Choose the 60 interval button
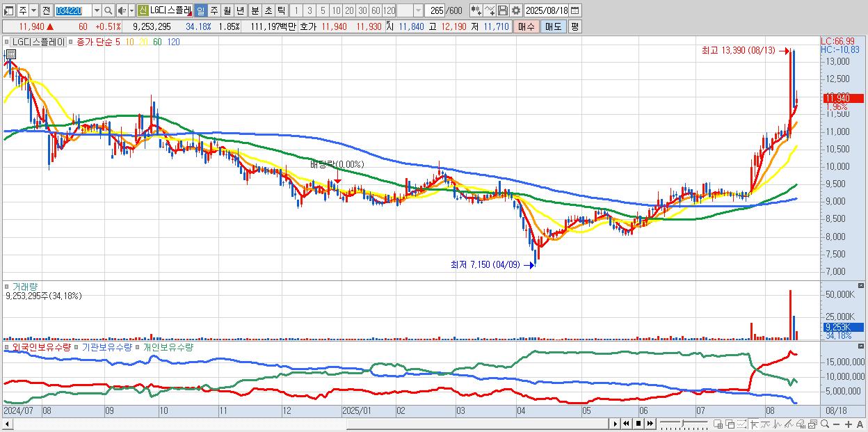 click(376, 11)
